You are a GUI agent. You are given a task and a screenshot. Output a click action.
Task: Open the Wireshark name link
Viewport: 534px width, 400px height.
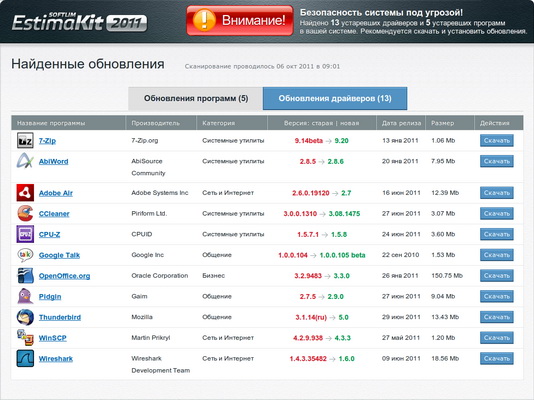tap(56, 358)
